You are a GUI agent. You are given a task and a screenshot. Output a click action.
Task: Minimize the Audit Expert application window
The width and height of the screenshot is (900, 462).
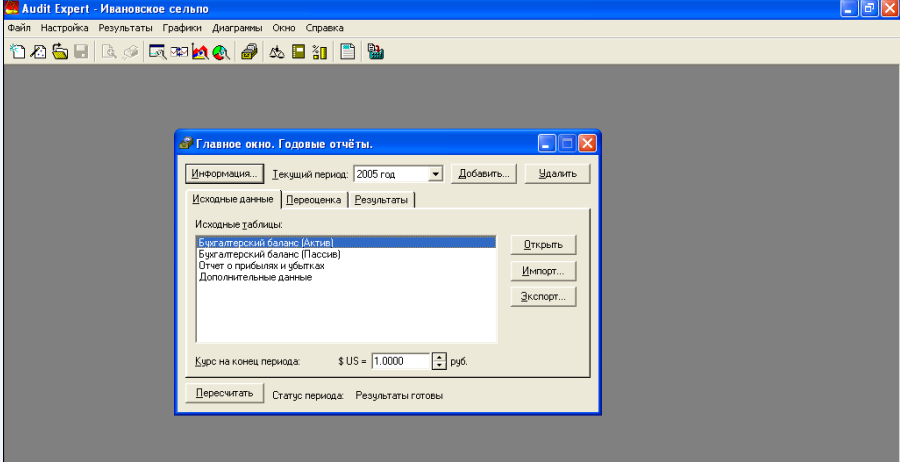coord(849,9)
